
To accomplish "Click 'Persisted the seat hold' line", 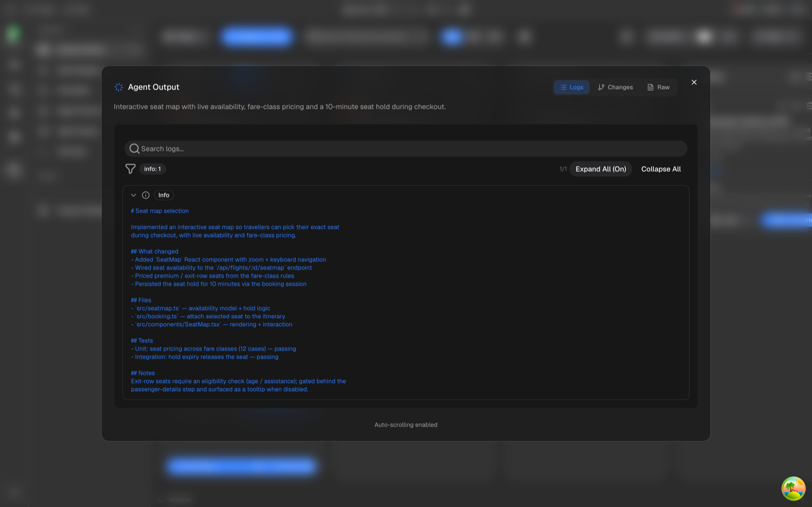I will click(219, 284).
